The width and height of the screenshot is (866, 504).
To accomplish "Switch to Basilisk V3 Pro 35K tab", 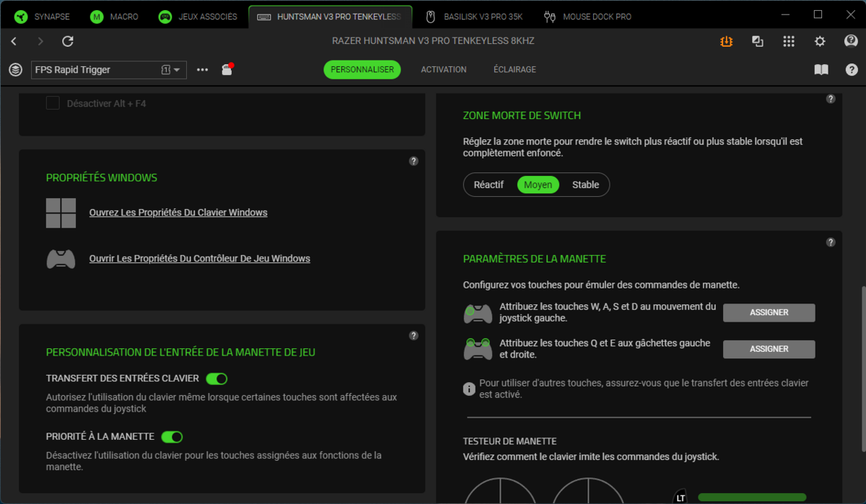I will (473, 17).
